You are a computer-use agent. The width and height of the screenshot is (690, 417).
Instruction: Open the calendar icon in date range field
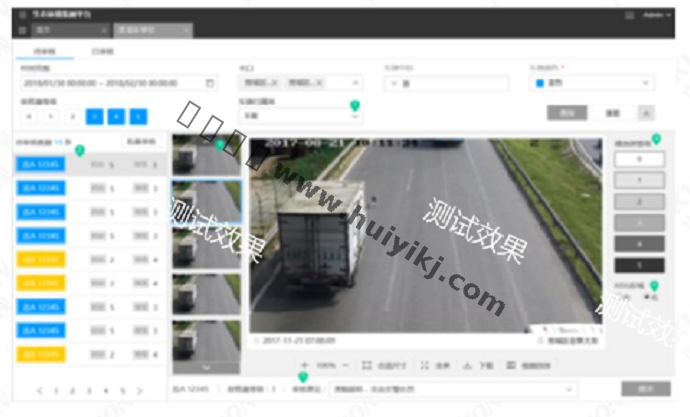[x=210, y=83]
